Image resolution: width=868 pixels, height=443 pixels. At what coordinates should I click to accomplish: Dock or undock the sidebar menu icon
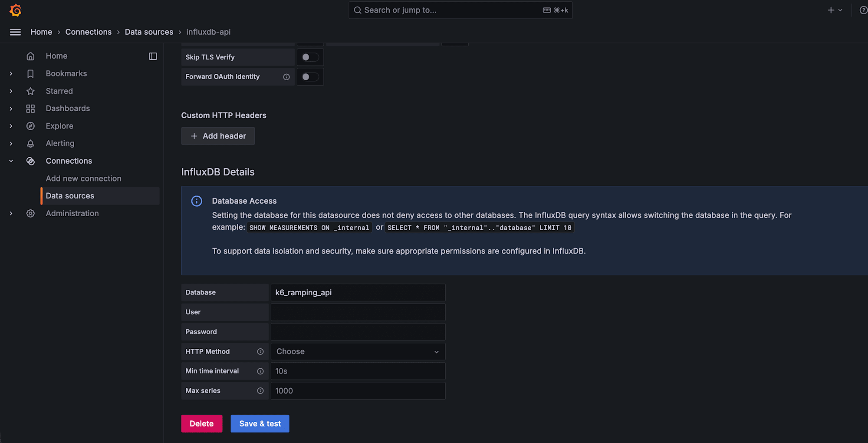click(153, 56)
